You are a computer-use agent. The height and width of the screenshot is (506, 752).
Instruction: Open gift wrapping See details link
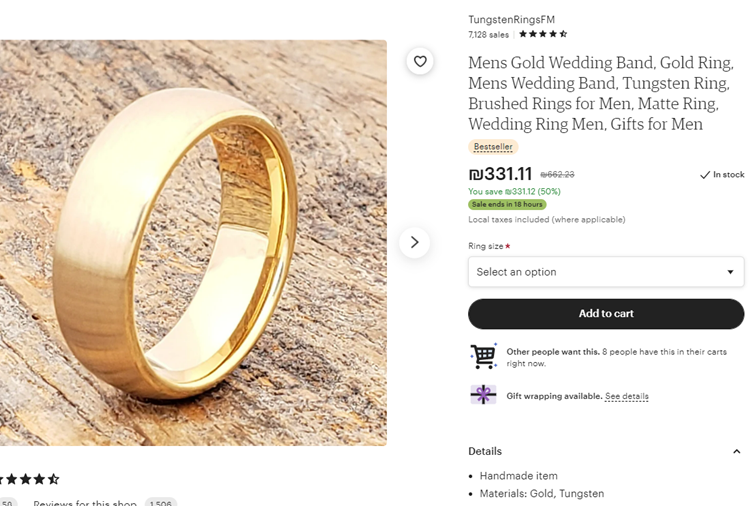(626, 396)
